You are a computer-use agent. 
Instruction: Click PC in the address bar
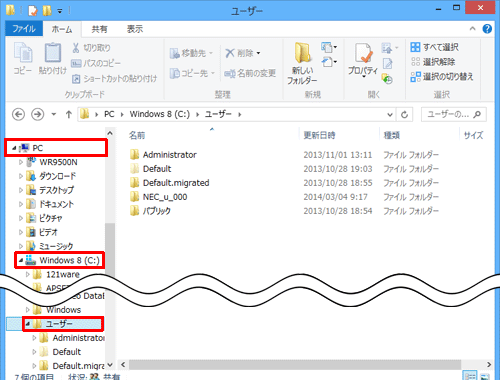(x=109, y=114)
